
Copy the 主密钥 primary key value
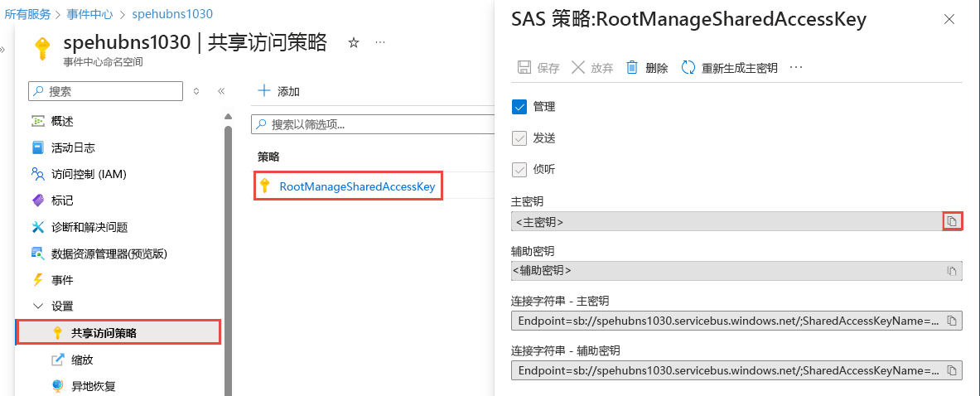click(x=952, y=221)
